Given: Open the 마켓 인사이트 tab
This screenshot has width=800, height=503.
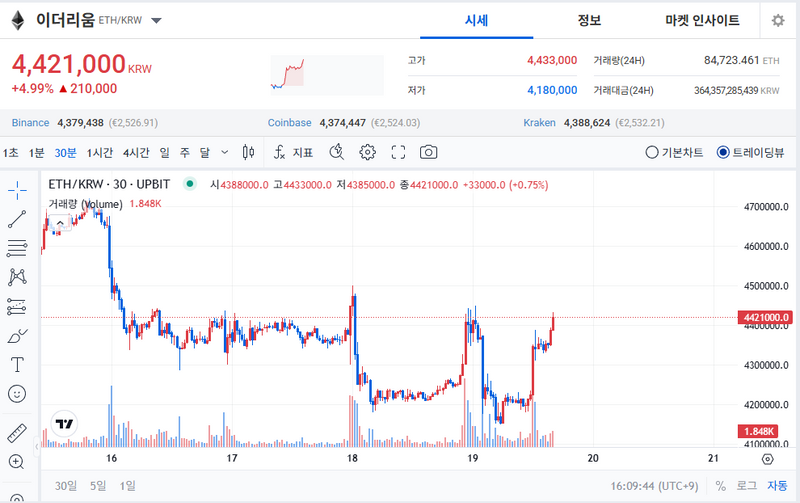Looking at the screenshot, I should (x=702, y=20).
